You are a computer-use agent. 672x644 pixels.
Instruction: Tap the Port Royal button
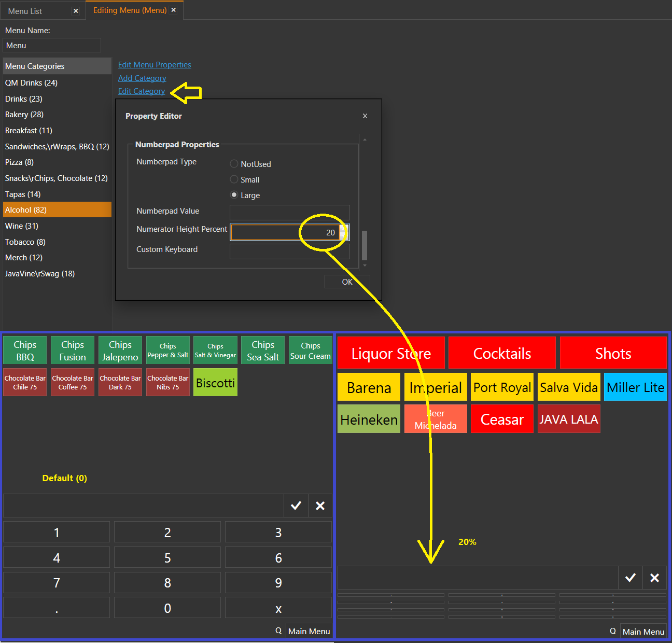[x=502, y=387]
